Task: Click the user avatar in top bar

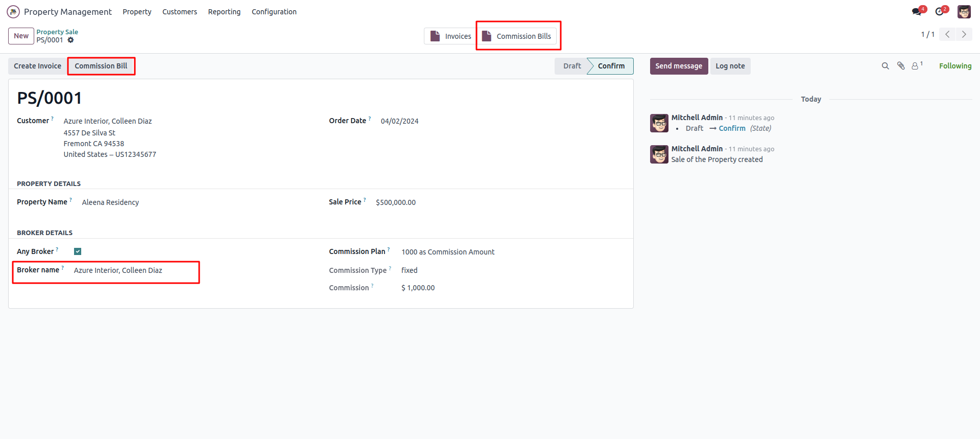Action: coord(964,11)
